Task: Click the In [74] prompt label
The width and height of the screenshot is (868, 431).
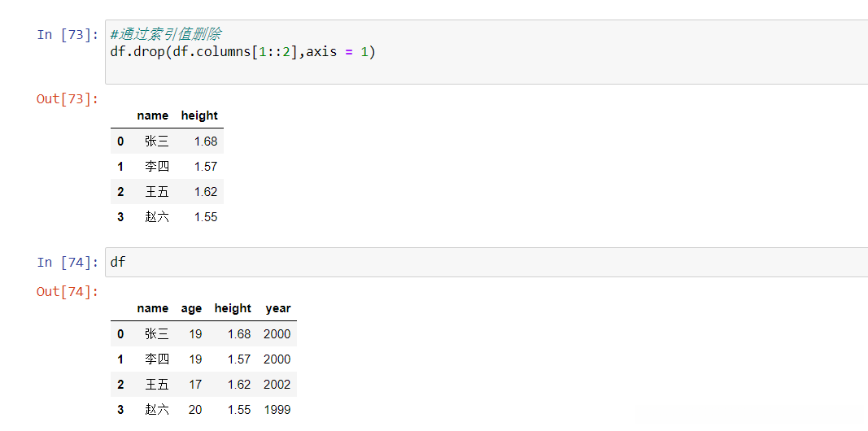Action: [x=67, y=262]
